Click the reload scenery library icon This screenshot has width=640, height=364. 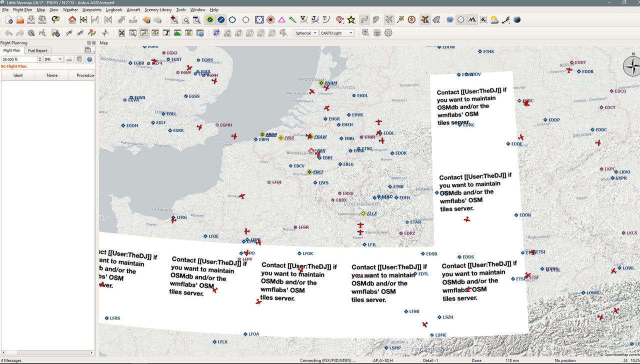click(x=55, y=20)
